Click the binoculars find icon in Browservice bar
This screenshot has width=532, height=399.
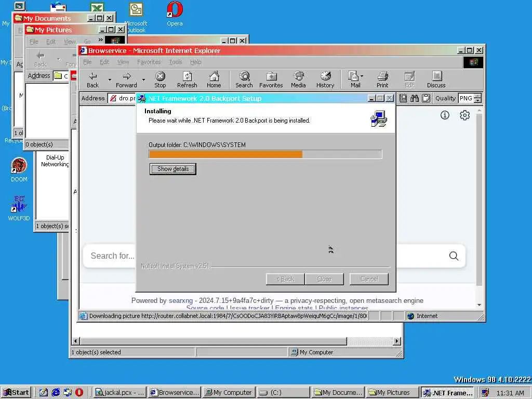pyautogui.click(x=415, y=98)
